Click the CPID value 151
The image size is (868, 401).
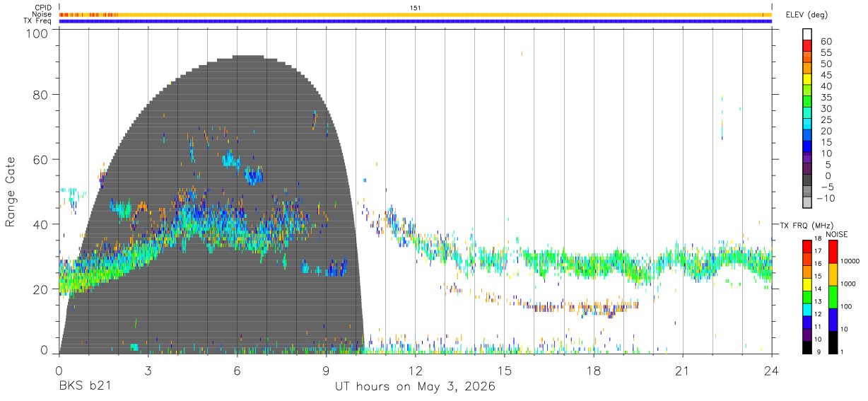coord(416,7)
